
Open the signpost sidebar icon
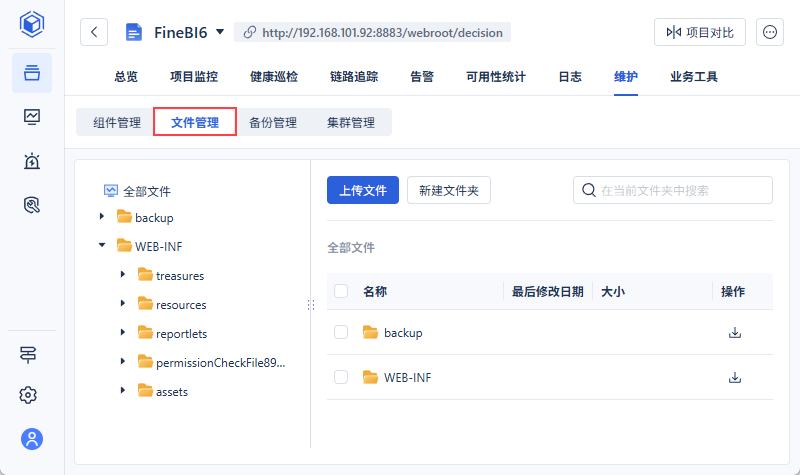tap(28, 354)
